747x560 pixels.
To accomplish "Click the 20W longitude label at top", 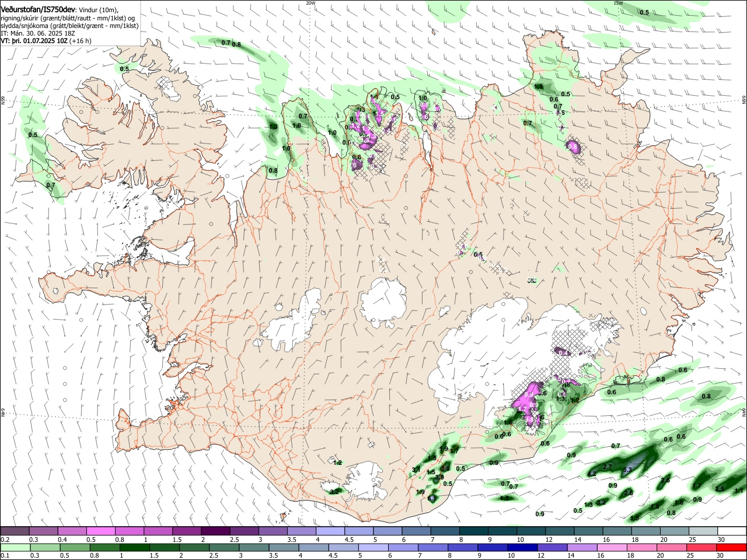I will tap(310, 3).
